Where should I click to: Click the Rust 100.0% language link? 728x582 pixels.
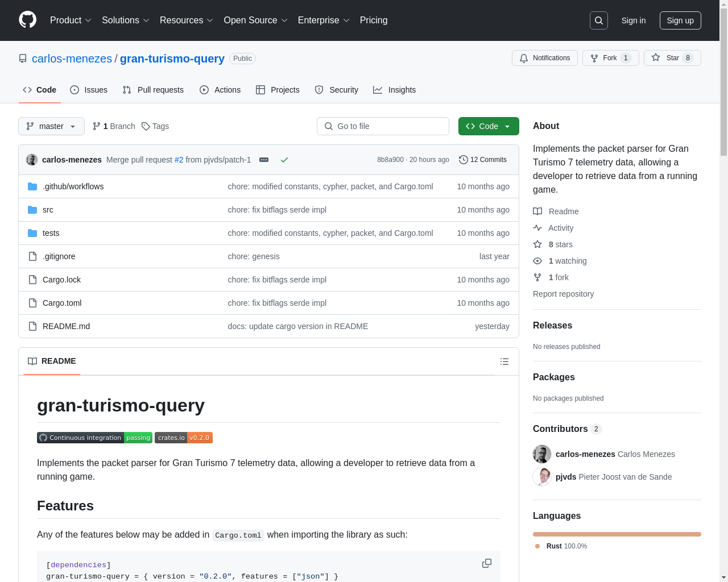561,546
